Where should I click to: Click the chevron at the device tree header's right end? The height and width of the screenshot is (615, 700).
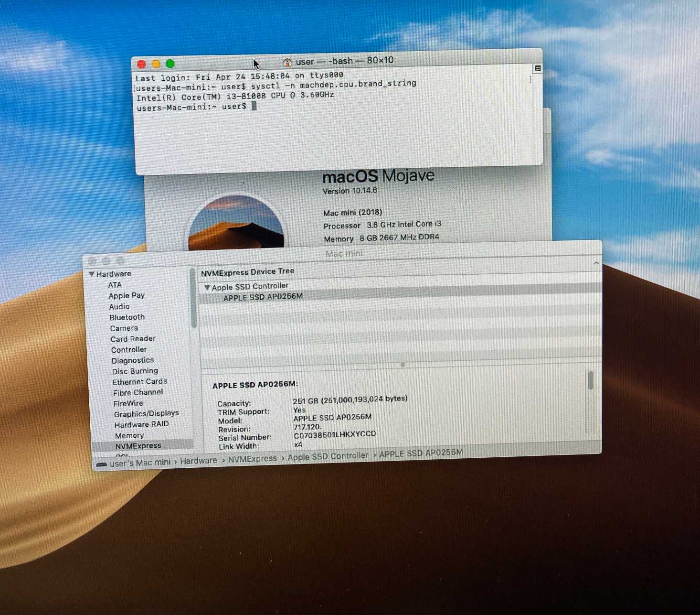tap(596, 263)
